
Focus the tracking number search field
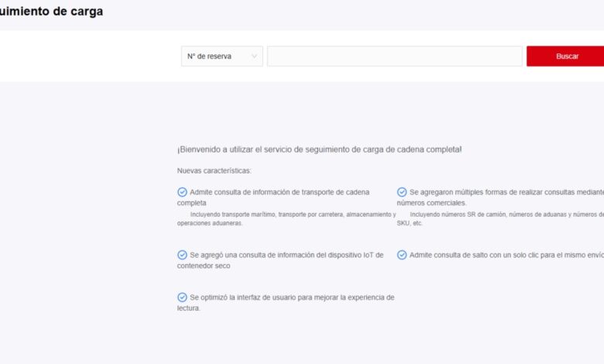click(394, 57)
